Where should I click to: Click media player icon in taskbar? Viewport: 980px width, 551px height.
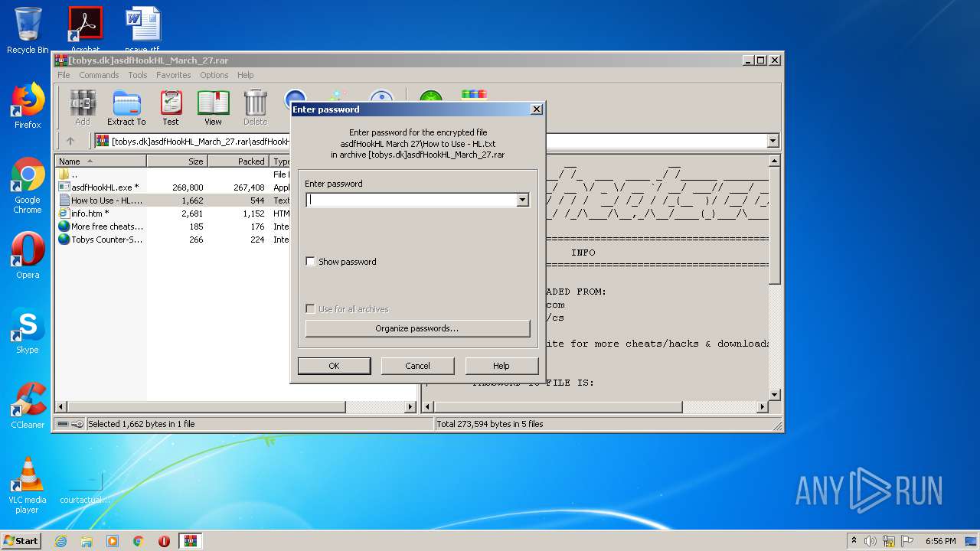click(113, 541)
